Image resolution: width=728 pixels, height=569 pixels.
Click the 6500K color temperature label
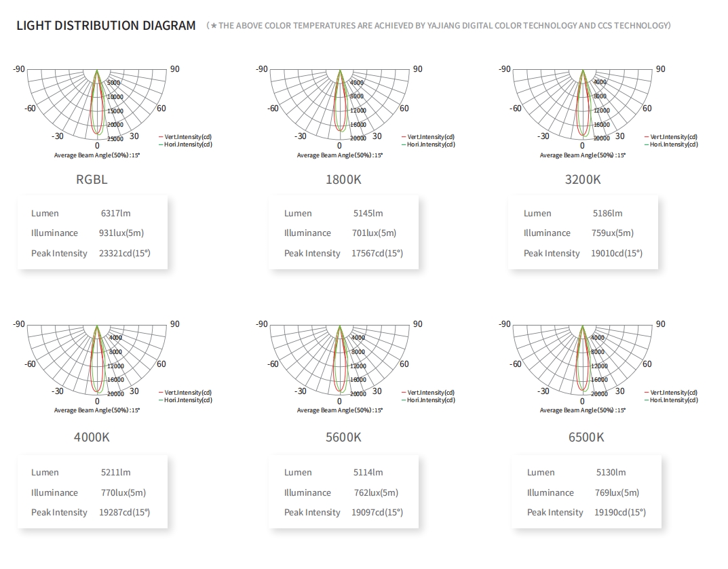tap(586, 437)
